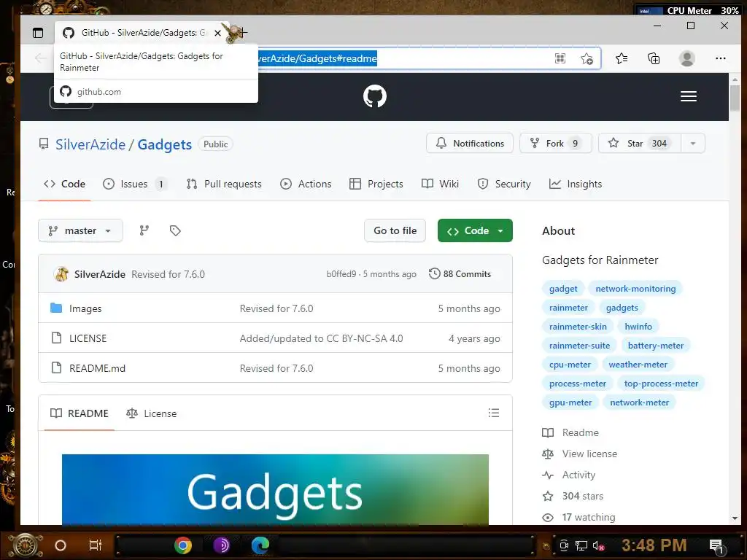Open the tab actions menu icon

38,33
